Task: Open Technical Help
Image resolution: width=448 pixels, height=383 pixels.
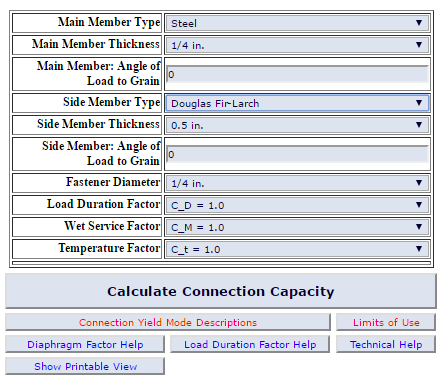Action: coord(386,344)
